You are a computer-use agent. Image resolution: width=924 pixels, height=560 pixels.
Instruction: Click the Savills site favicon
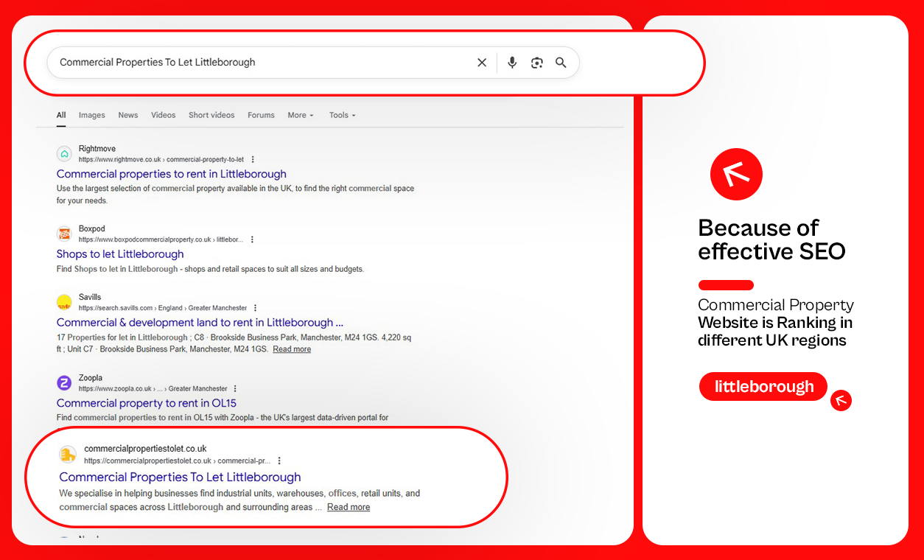click(x=64, y=301)
